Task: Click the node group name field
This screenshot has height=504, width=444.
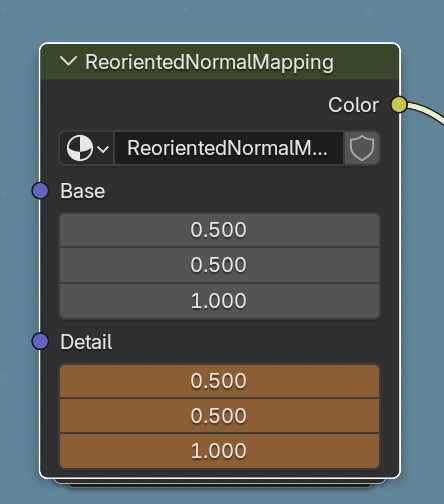Action: (x=229, y=148)
